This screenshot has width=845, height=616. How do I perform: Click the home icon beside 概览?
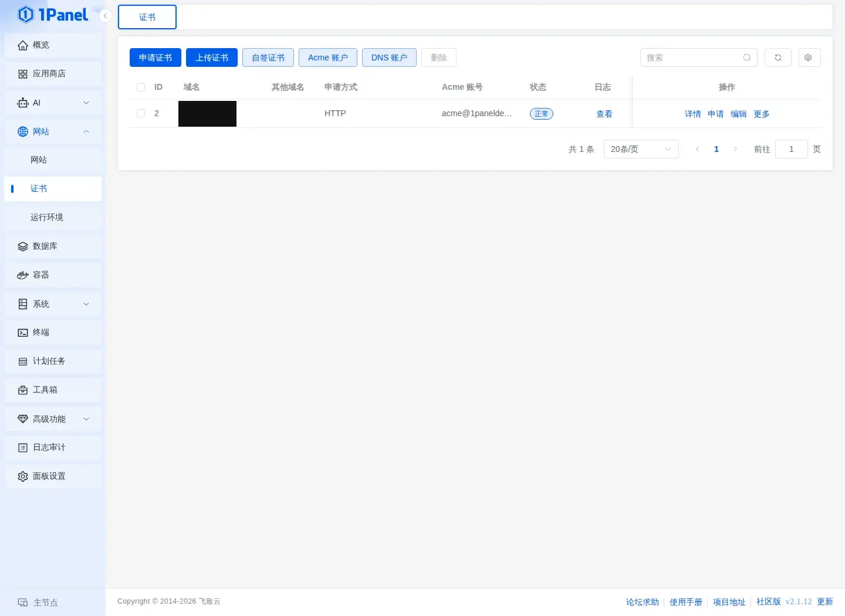[x=23, y=45]
